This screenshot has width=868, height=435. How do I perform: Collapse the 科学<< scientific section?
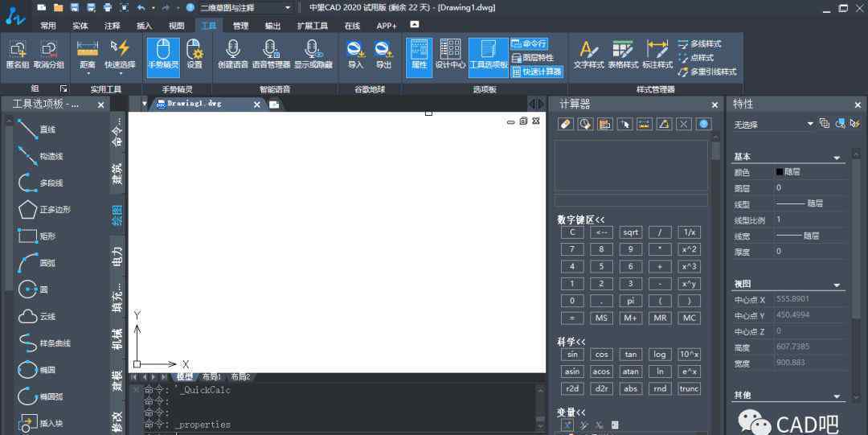(571, 342)
